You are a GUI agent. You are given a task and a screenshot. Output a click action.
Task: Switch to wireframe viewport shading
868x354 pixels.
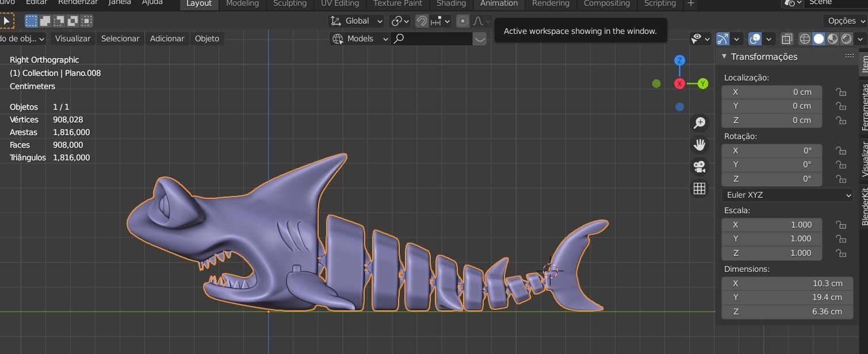tap(805, 39)
